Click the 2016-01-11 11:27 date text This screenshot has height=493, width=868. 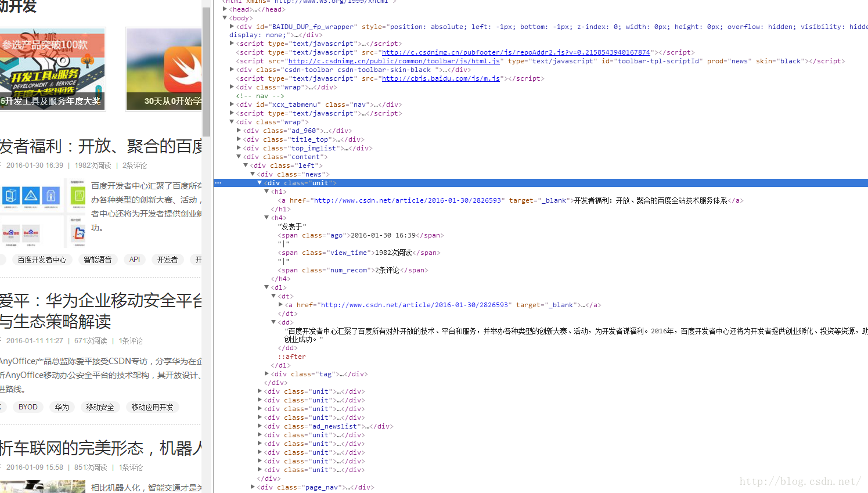(x=35, y=341)
